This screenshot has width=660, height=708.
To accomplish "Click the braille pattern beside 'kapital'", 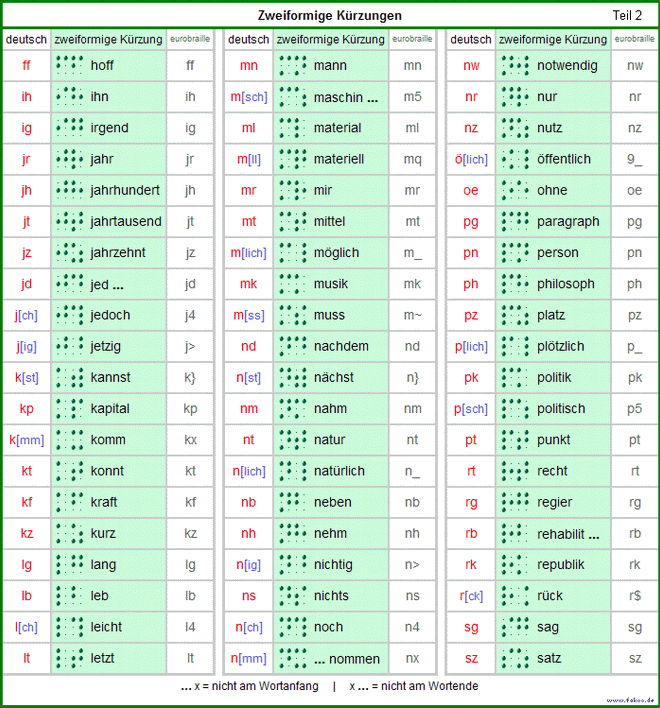I will pyautogui.click(x=70, y=408).
